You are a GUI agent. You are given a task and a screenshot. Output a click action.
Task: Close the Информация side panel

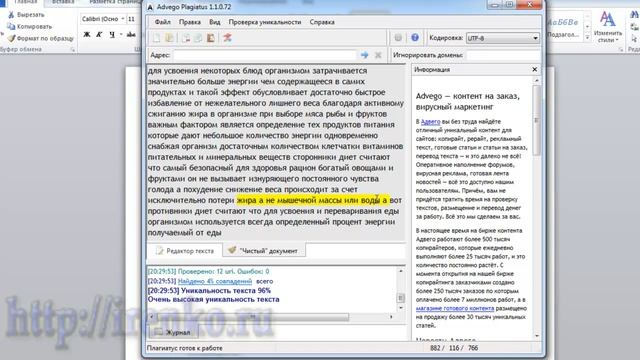point(535,69)
